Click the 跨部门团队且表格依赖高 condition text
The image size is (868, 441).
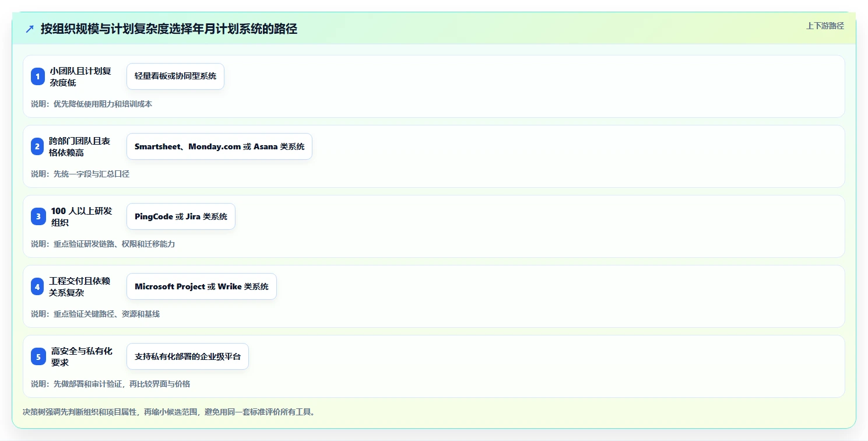click(80, 146)
